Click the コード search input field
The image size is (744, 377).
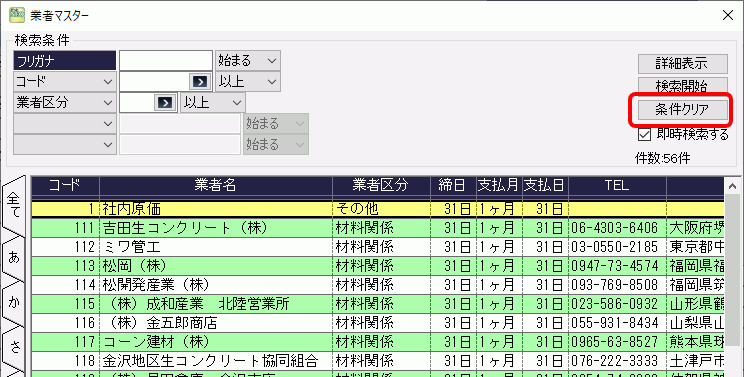[154, 82]
